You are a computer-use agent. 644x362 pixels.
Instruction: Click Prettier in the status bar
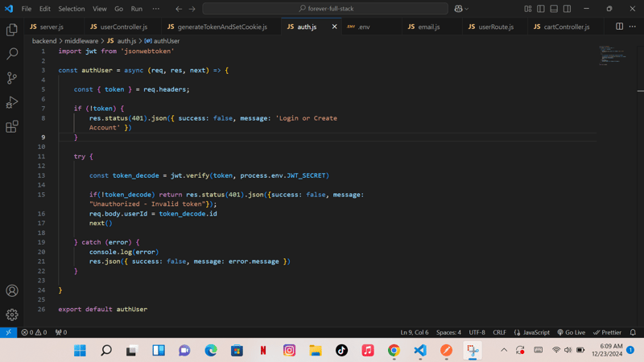(607, 332)
